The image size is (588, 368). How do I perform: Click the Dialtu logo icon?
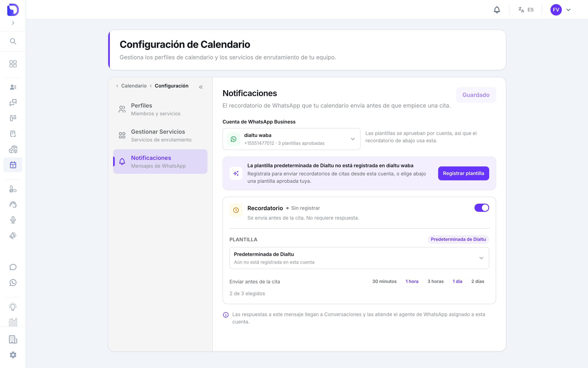[13, 10]
